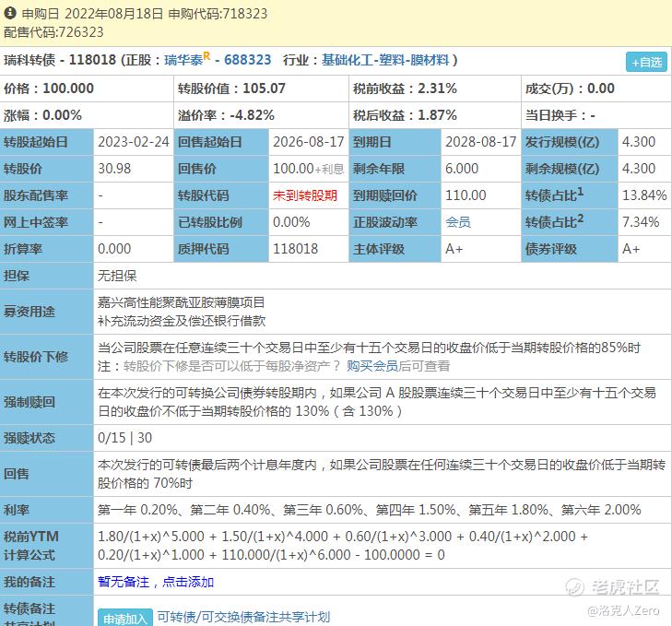Image resolution: width=672 pixels, height=626 pixels.
Task: Open 可转债/可交换债备注共享计划 link
Action: (x=243, y=617)
